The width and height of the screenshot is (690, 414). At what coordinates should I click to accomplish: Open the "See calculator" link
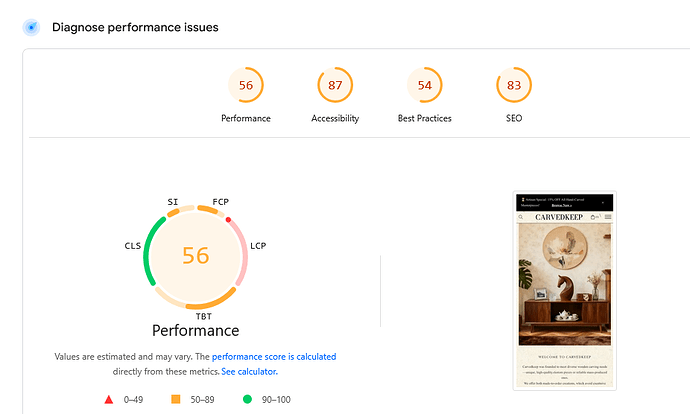(x=249, y=372)
